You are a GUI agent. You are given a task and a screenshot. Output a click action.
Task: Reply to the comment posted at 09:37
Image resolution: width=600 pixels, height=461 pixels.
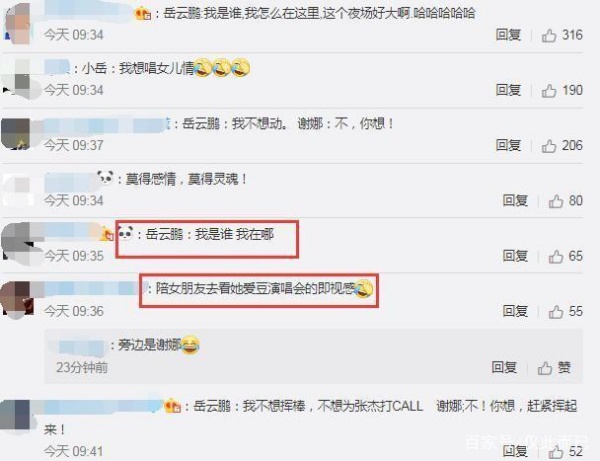point(508,145)
